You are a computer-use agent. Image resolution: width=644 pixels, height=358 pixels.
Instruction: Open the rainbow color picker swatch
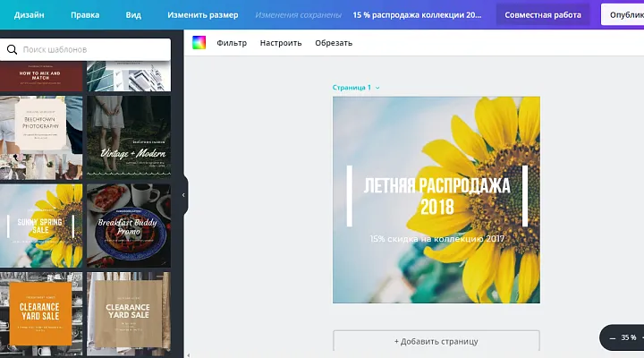[199, 43]
